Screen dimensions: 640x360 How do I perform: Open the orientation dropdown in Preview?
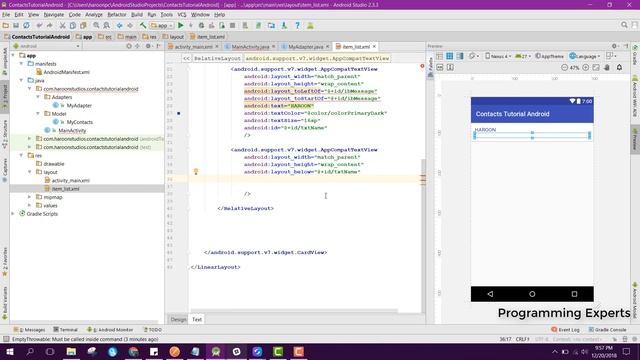point(474,56)
